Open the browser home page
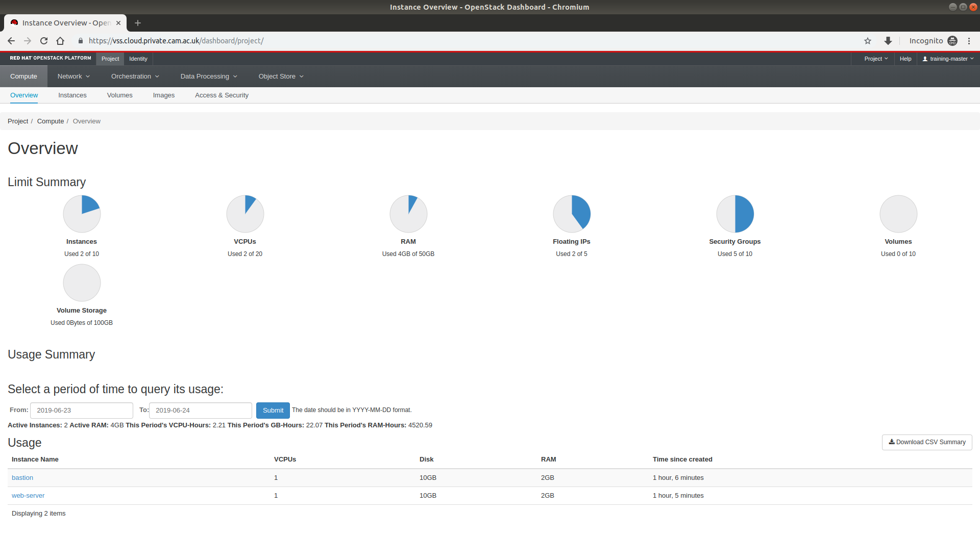The width and height of the screenshot is (980, 537). coord(60,41)
